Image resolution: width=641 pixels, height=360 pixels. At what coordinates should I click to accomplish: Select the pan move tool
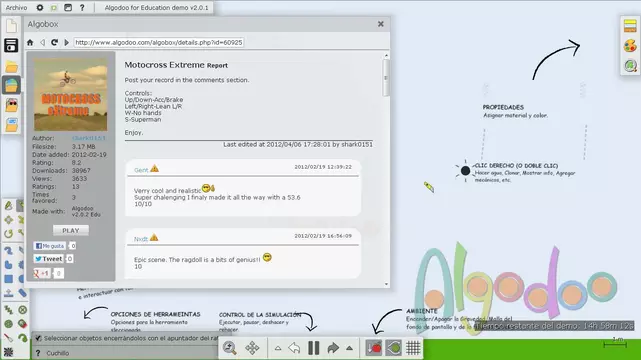[252, 348]
